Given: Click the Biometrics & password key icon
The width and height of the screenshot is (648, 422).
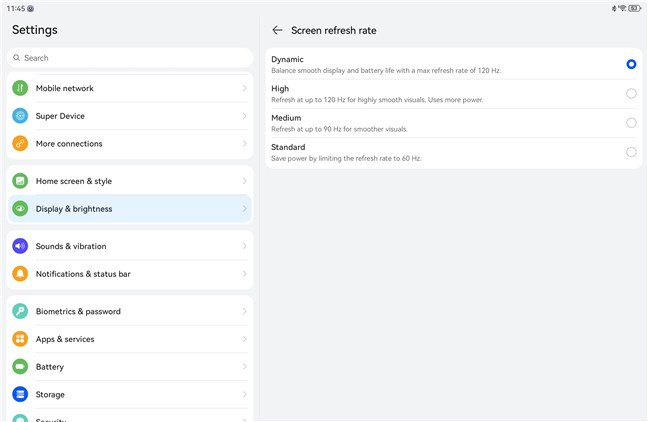Looking at the screenshot, I should tap(20, 311).
